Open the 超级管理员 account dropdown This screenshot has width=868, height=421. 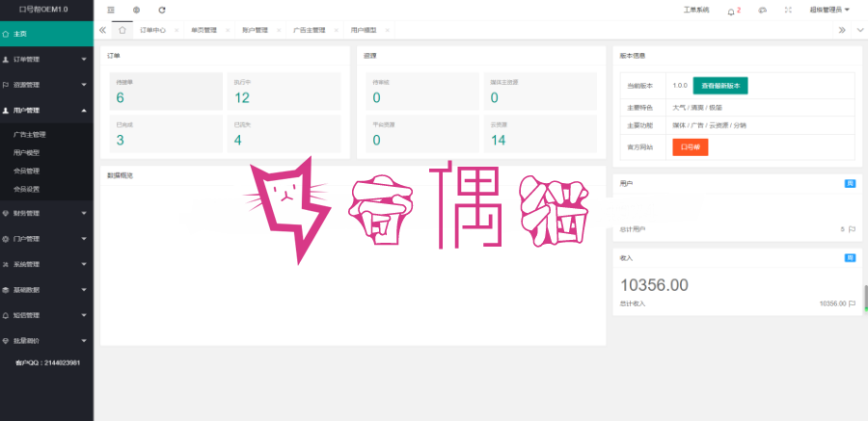tap(829, 10)
